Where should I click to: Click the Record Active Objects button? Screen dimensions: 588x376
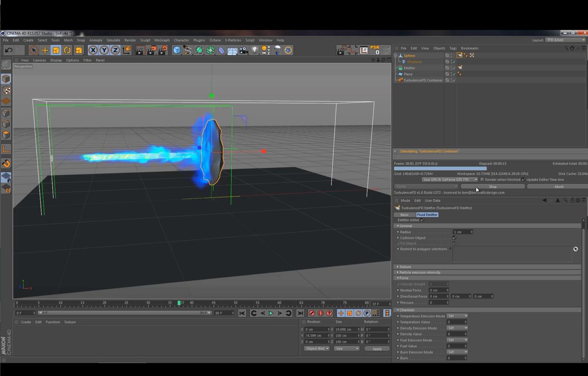pyautogui.click(x=312, y=313)
